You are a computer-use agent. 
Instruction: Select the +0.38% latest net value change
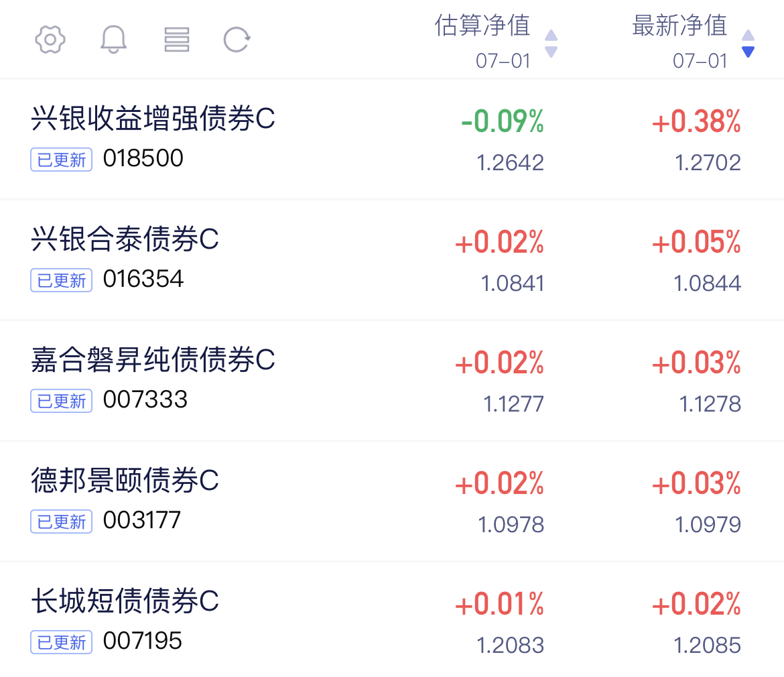(x=696, y=121)
